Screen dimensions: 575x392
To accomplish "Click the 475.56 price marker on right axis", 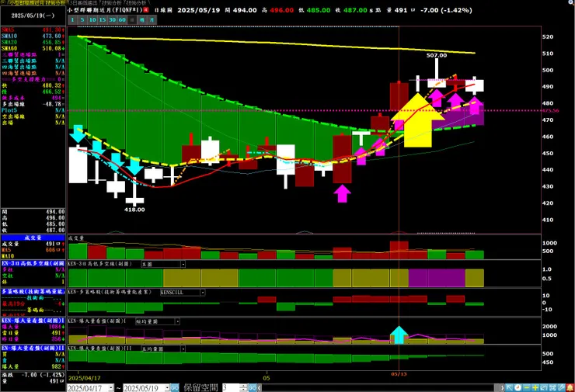I will (550, 110).
